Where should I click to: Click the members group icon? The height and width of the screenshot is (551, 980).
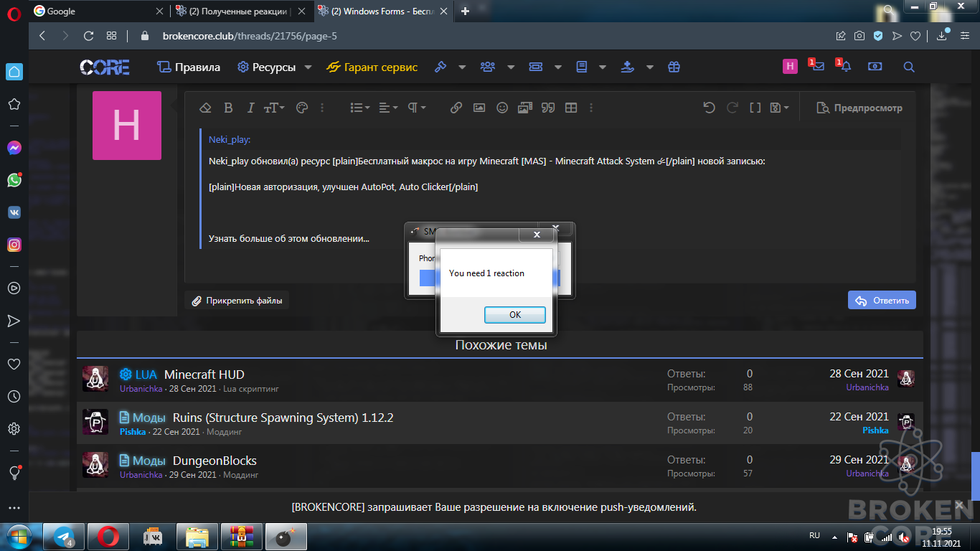point(488,67)
